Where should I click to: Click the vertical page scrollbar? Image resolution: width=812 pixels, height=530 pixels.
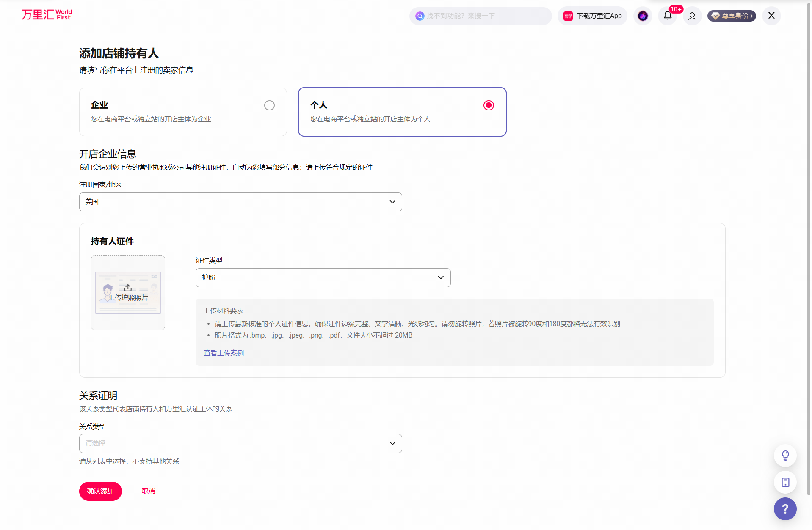point(809,250)
